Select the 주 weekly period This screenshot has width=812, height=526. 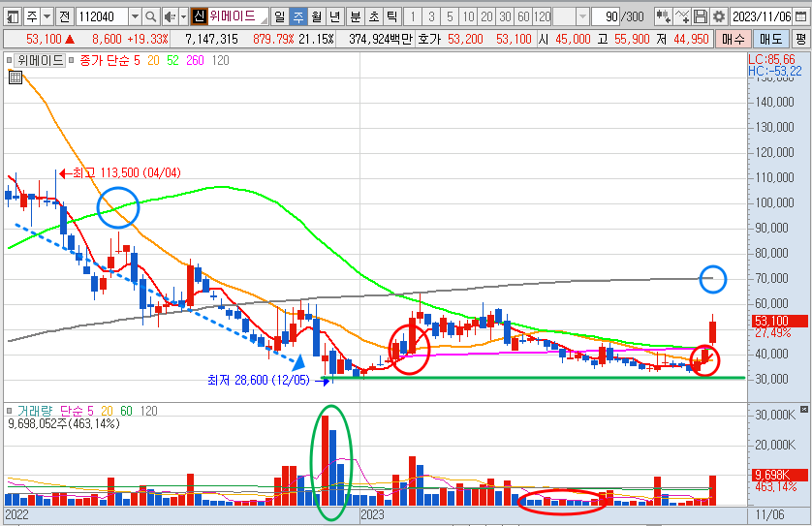tap(298, 17)
